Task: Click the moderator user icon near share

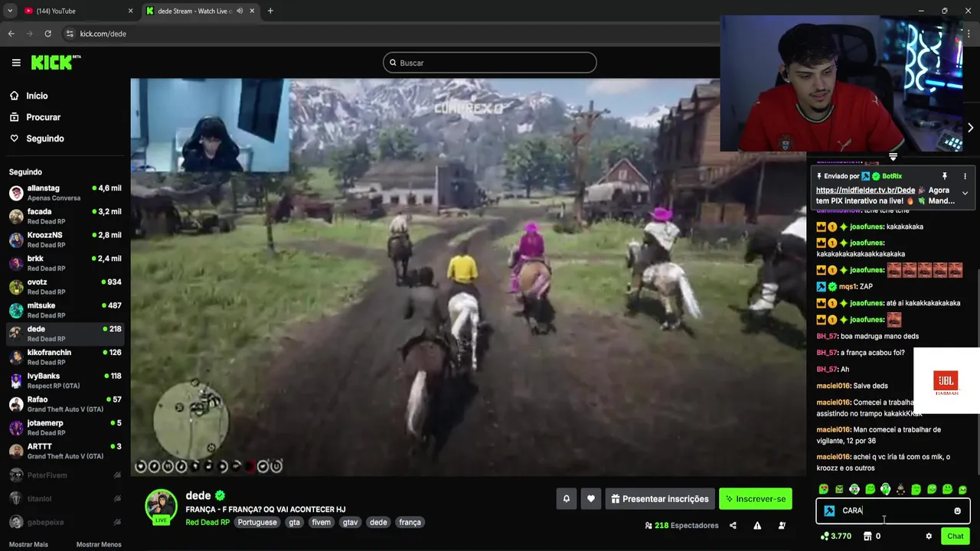Action: click(x=782, y=526)
